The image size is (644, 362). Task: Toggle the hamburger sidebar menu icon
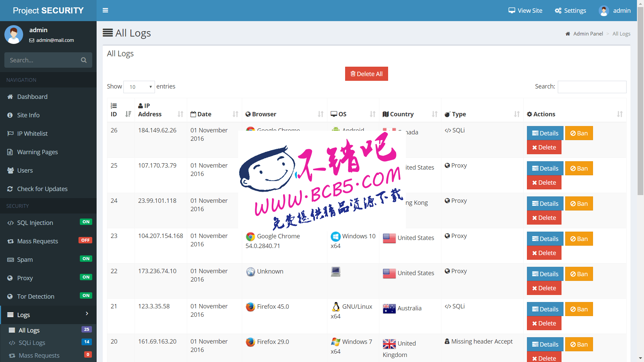coord(105,10)
